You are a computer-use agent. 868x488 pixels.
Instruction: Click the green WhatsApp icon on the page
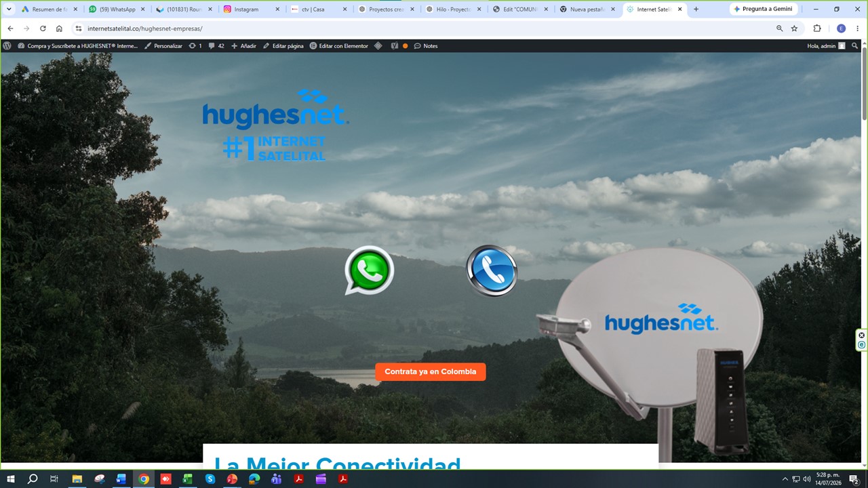pos(369,270)
